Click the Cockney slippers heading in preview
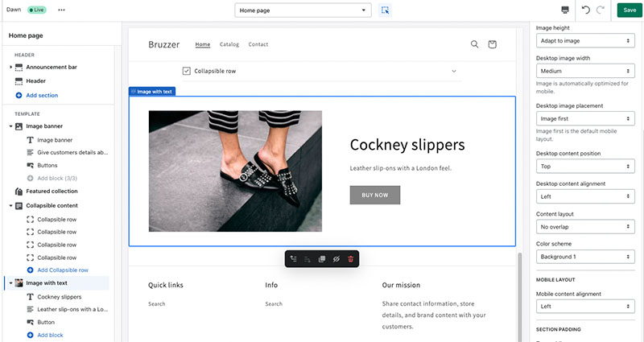This screenshot has width=644, height=342. tap(407, 145)
